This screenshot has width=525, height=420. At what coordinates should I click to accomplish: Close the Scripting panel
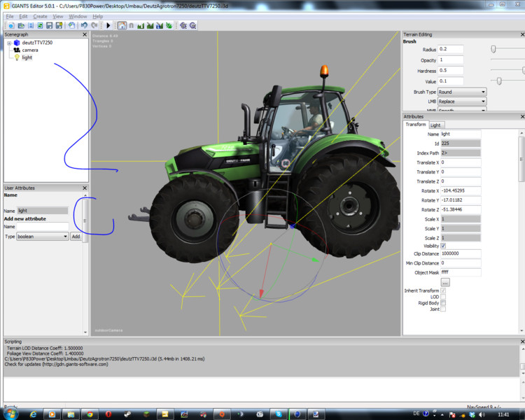(x=523, y=342)
